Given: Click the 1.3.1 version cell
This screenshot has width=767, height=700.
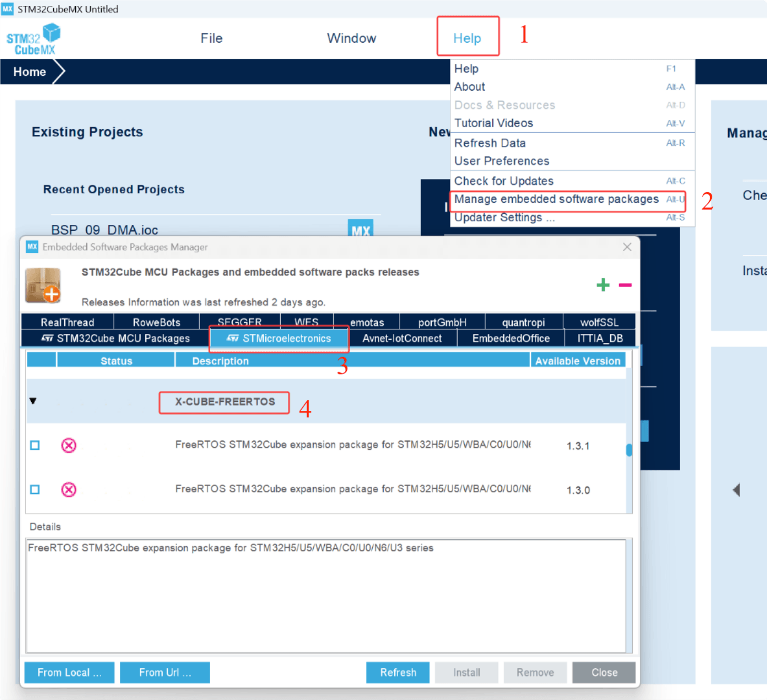Looking at the screenshot, I should point(578,446).
